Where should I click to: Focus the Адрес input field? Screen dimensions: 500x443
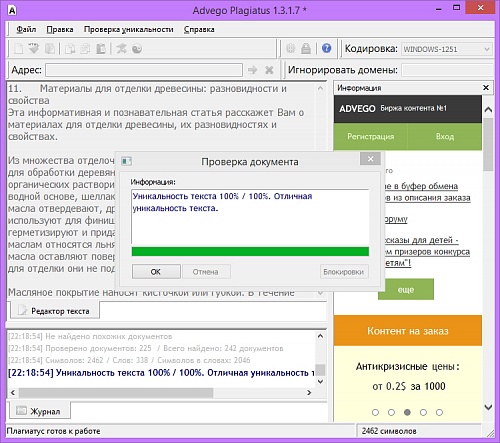(144, 70)
